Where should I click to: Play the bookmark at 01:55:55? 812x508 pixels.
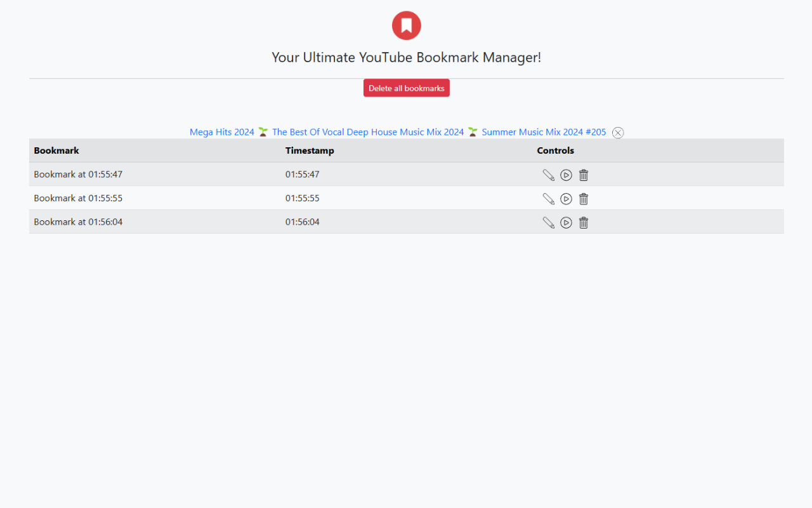(x=566, y=199)
